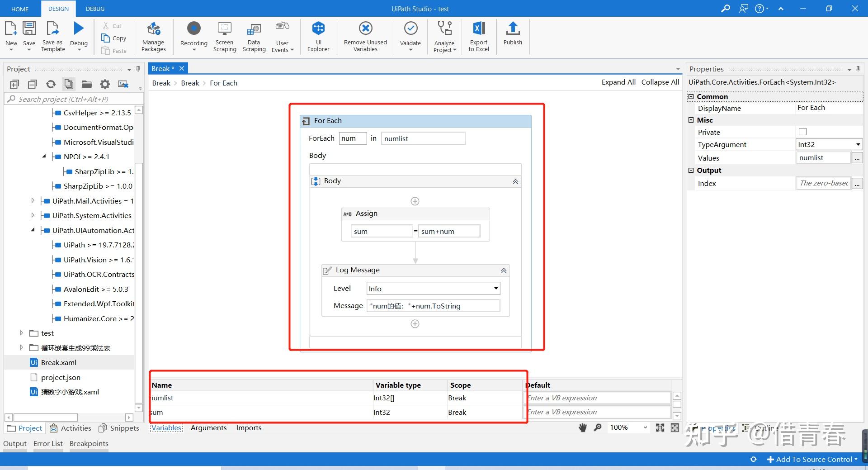The image size is (868, 470).
Task: Remove unused variables icon
Action: [x=365, y=28]
